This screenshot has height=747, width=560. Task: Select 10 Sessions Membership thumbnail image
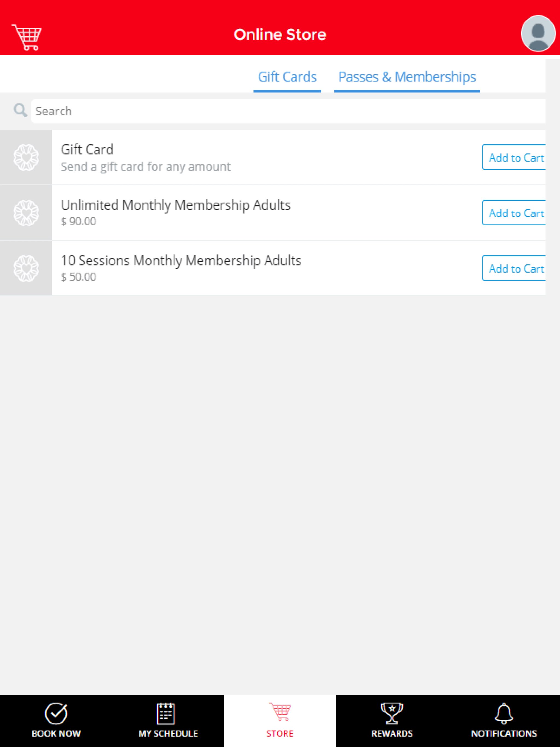point(26,268)
